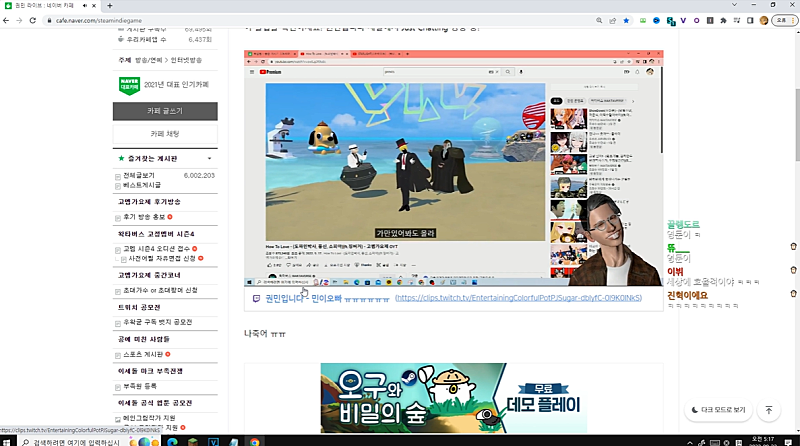Open 스포츠 게시판 board

point(143,354)
